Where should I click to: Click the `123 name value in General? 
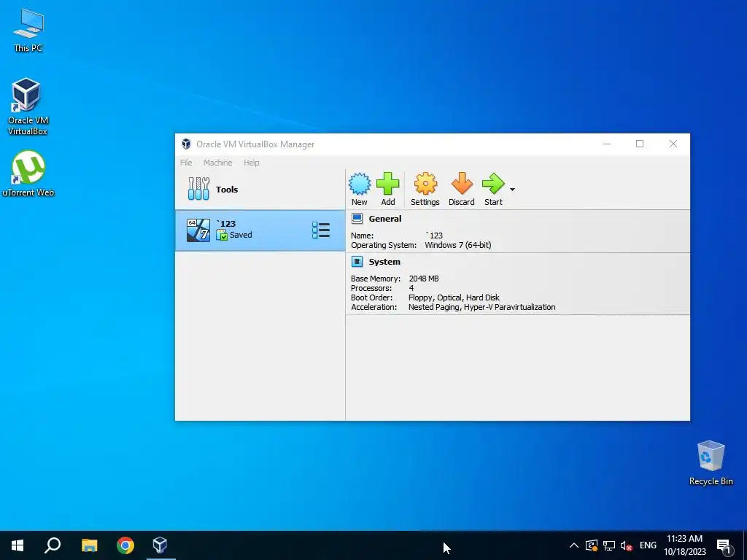click(x=435, y=236)
